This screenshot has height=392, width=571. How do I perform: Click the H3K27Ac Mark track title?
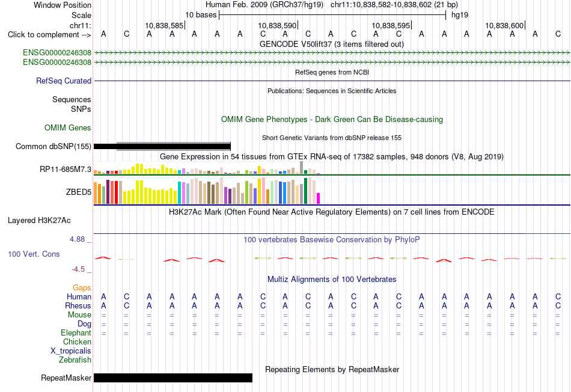(x=332, y=212)
